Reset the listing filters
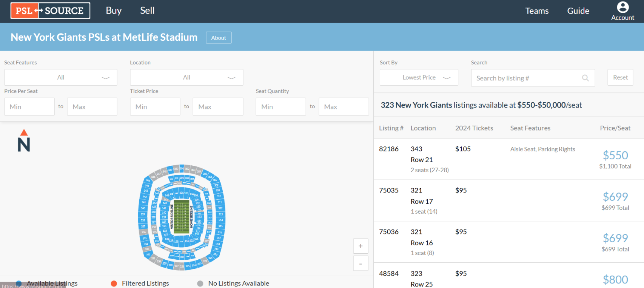The image size is (644, 288). tap(620, 77)
